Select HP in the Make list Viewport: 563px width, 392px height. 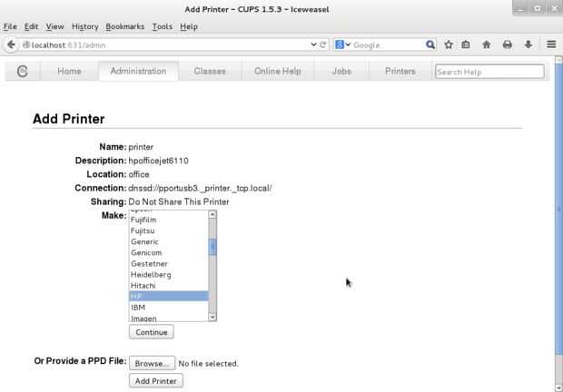click(x=168, y=296)
